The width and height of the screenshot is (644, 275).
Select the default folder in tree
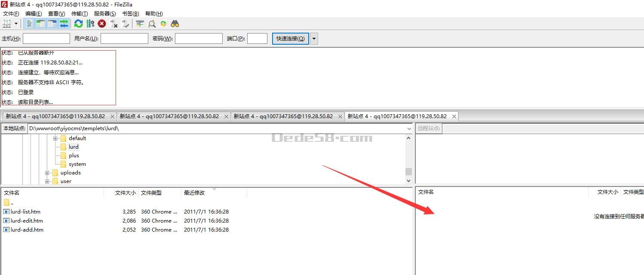77,138
